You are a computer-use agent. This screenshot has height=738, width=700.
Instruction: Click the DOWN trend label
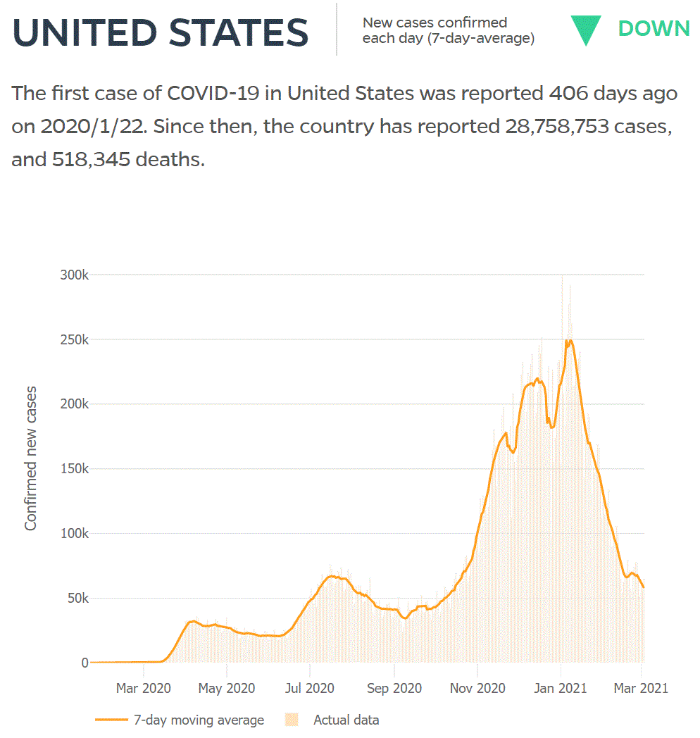pos(654,29)
